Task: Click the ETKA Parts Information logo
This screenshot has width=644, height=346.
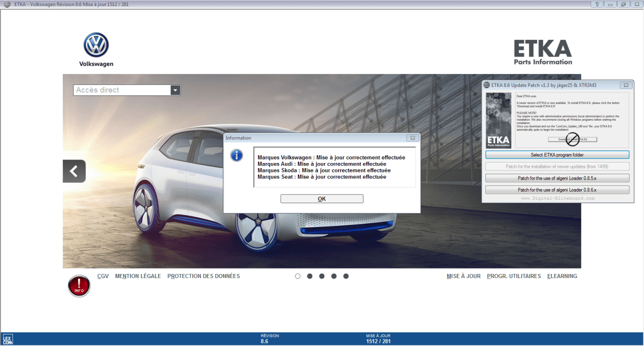Action: point(543,52)
